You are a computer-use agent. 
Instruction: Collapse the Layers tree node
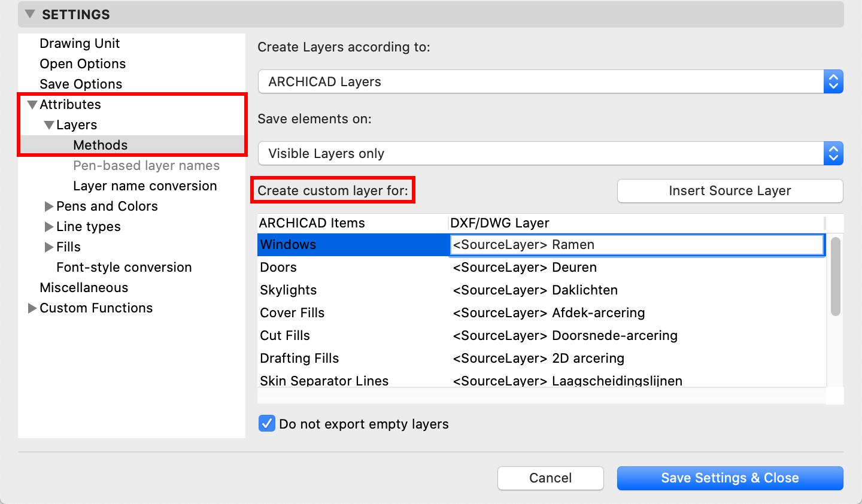coord(49,125)
